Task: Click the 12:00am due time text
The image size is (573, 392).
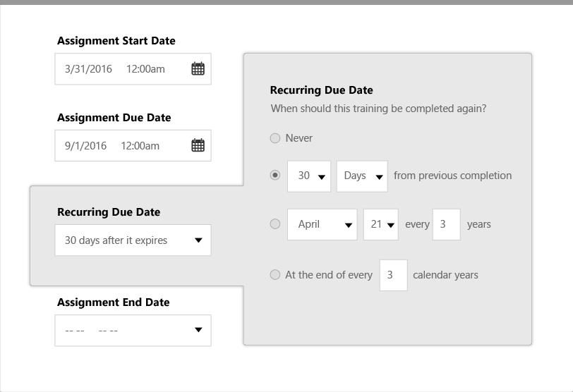Action: click(140, 146)
